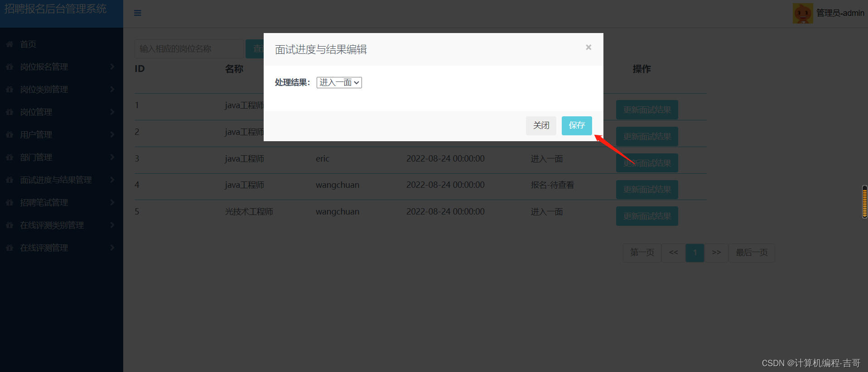Viewport: 868px width, 372px height.
Task: Expand the 面试进度与结果管理 chevron
Action: [x=112, y=180]
